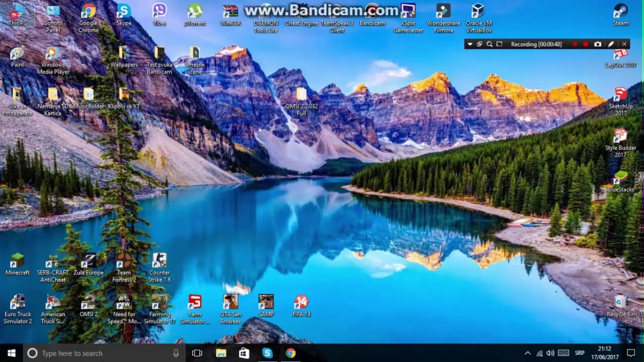Open Paint desktop shortcut

[x=18, y=57]
